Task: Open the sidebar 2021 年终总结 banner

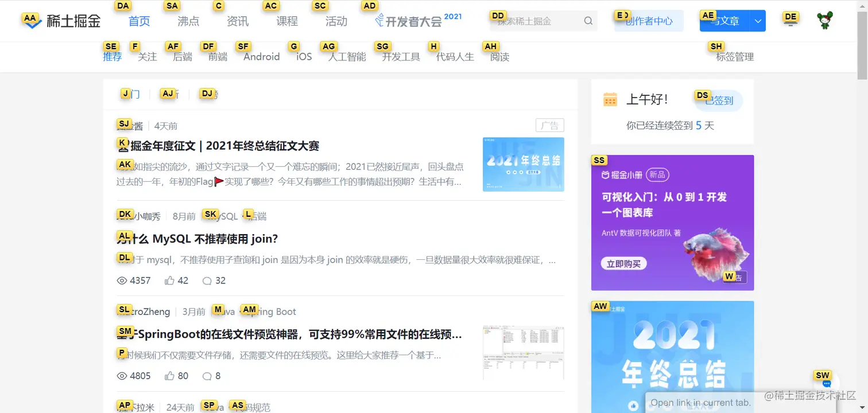Action: click(673, 357)
